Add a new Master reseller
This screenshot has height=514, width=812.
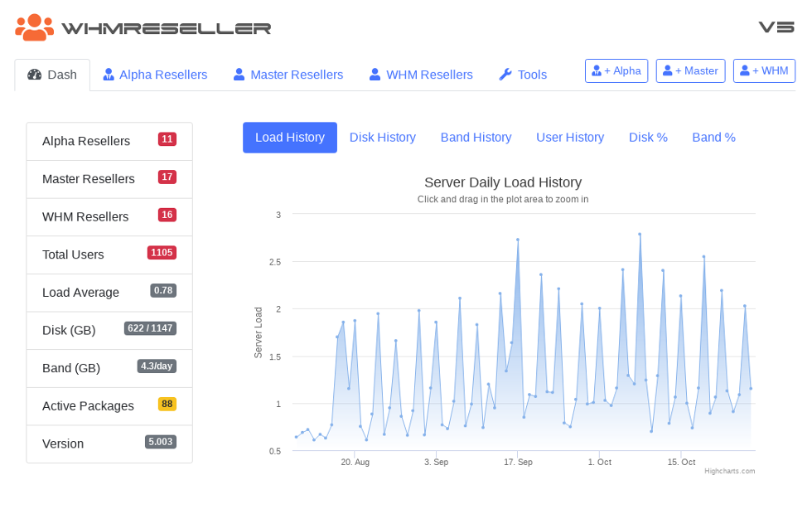pos(690,71)
